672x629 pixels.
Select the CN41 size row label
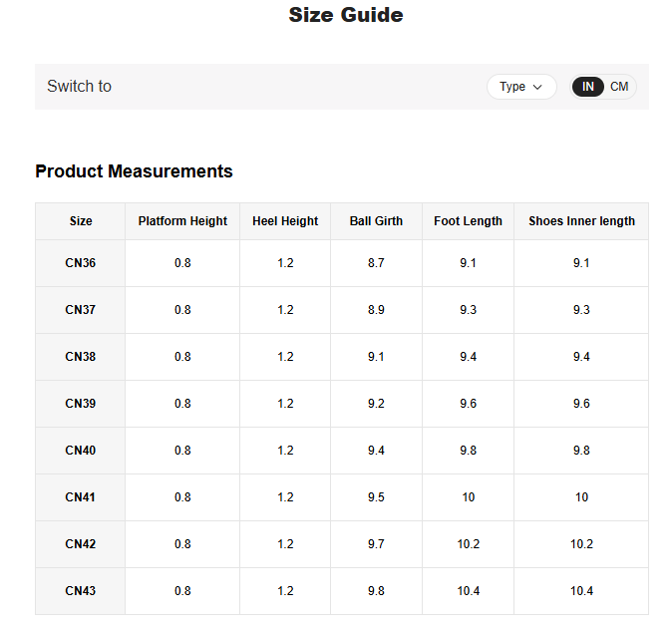81,497
